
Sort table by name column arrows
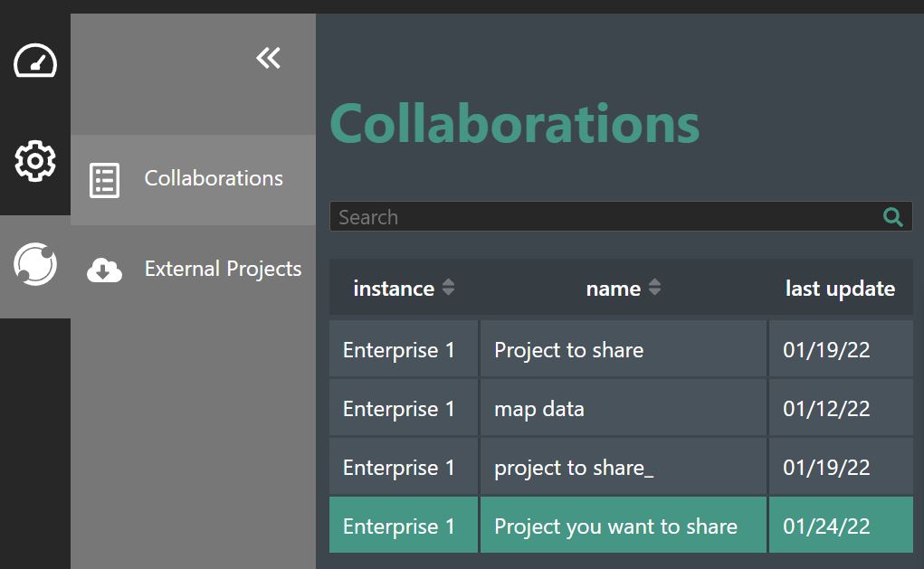[x=654, y=288]
